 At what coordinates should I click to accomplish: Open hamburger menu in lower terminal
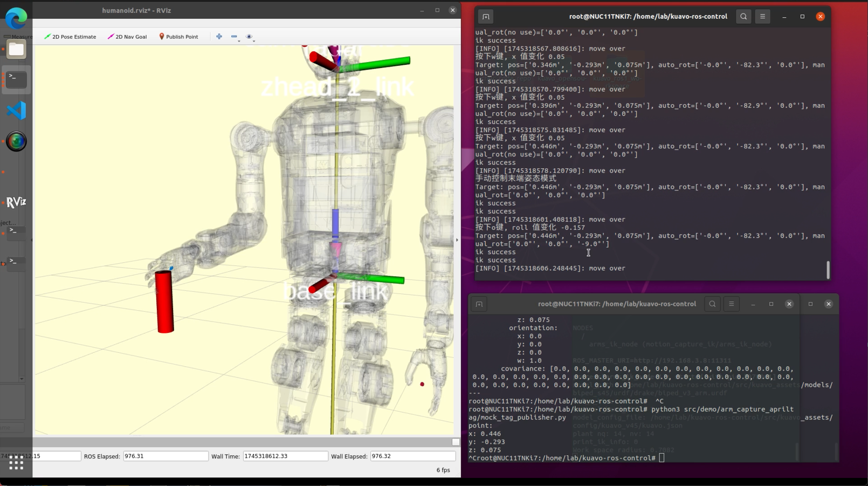click(x=731, y=304)
